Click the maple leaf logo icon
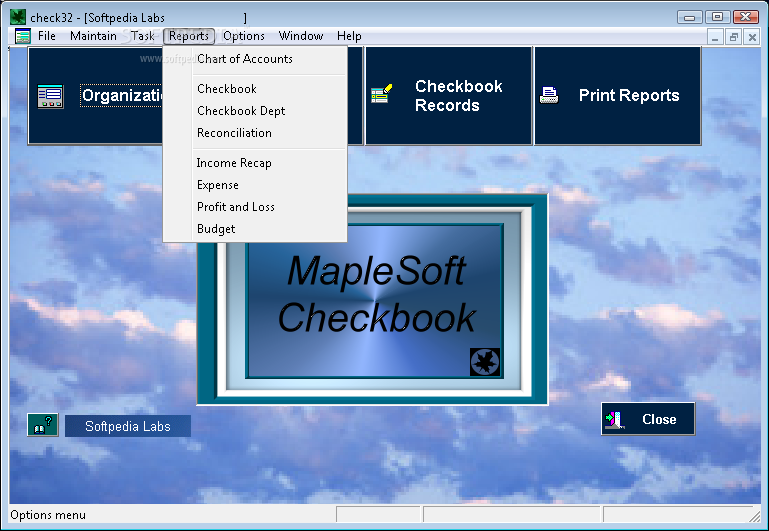 tap(485, 362)
